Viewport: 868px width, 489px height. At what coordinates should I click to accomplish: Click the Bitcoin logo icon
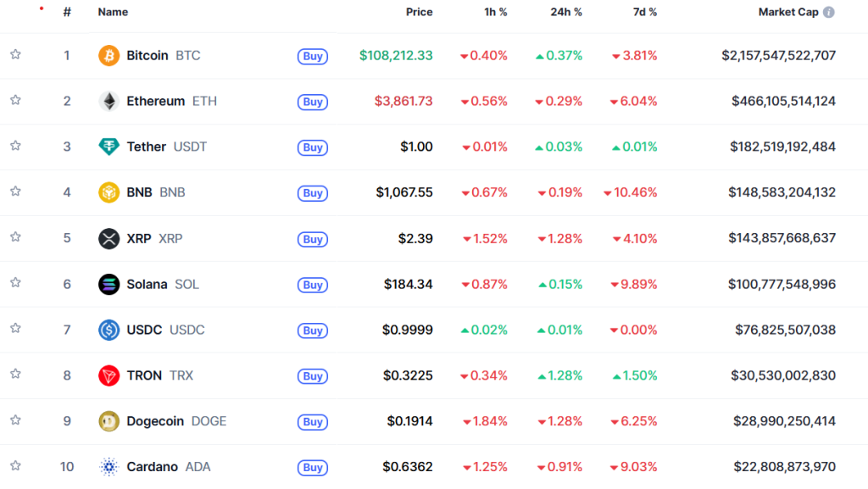109,56
